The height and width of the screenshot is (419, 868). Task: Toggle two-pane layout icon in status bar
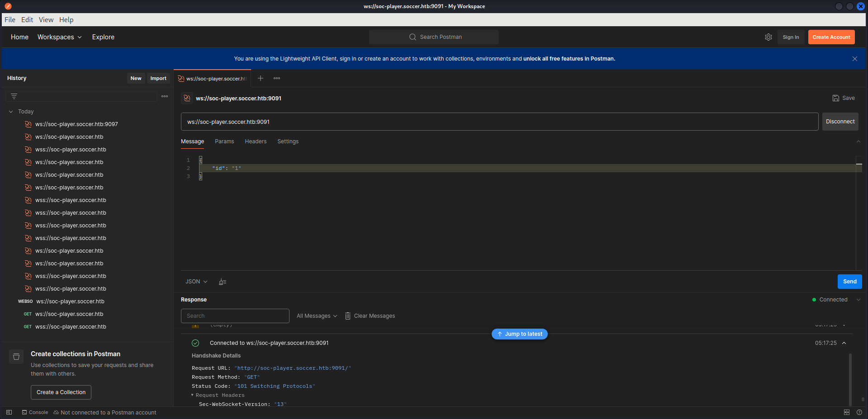click(847, 412)
